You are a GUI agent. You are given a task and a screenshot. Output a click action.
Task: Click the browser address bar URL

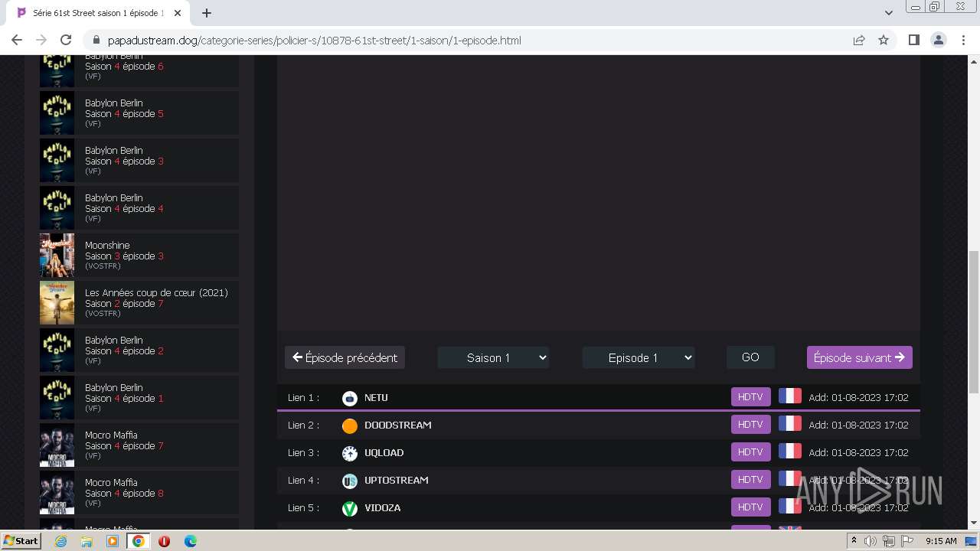click(314, 40)
